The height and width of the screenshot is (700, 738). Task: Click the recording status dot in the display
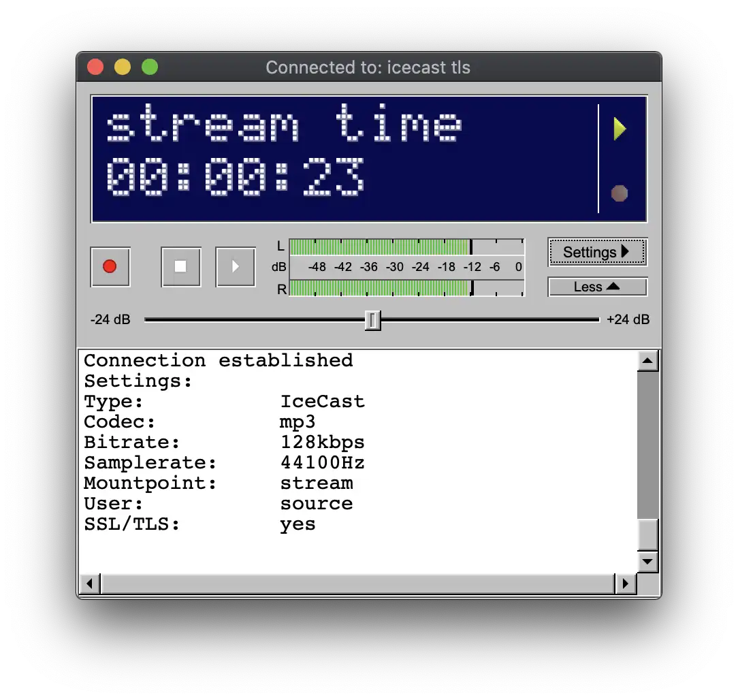point(620,193)
